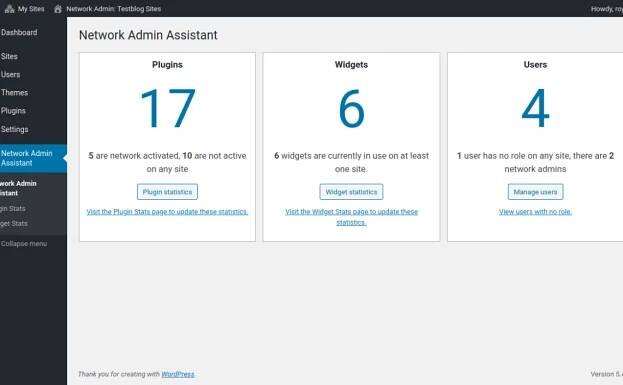The height and width of the screenshot is (385, 623).
Task: Click the large 4 users count
Action: (535, 108)
